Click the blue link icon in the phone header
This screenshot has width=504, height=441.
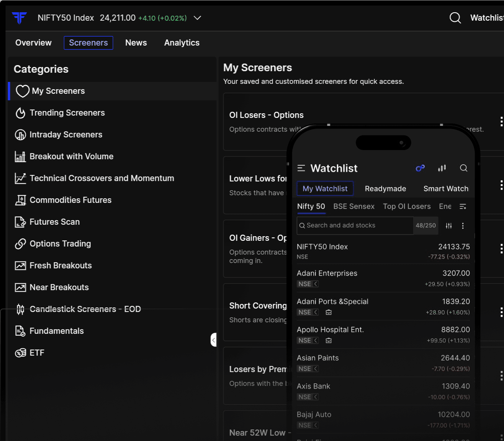point(420,168)
